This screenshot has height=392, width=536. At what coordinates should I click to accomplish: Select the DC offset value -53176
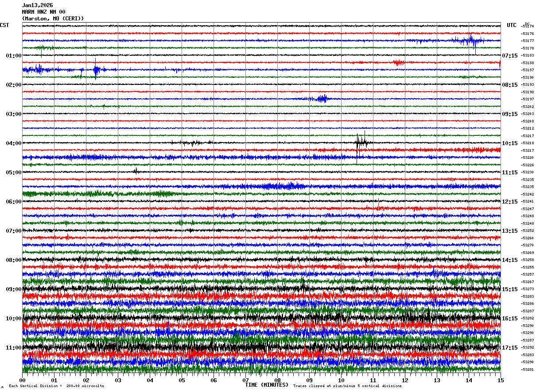point(527,34)
